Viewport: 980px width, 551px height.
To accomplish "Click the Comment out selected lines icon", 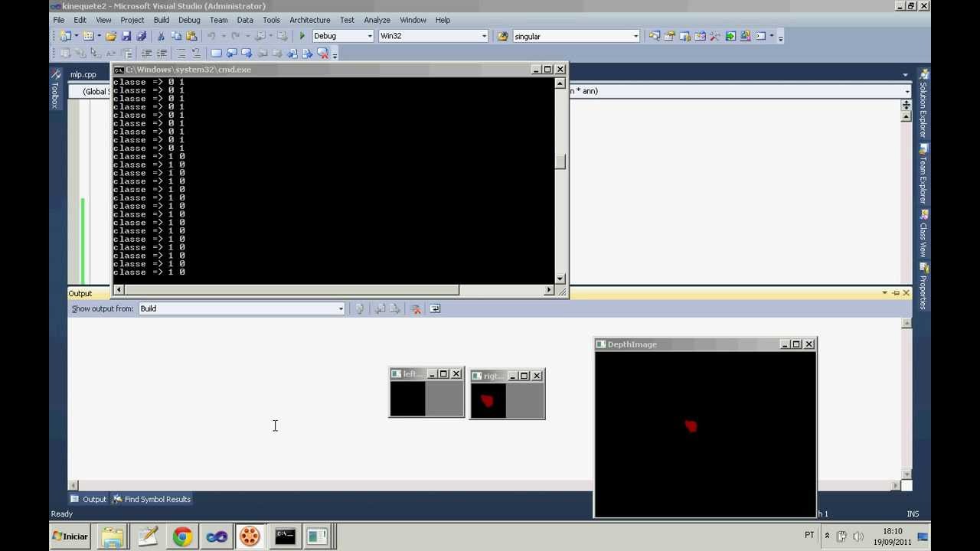I will click(x=181, y=54).
